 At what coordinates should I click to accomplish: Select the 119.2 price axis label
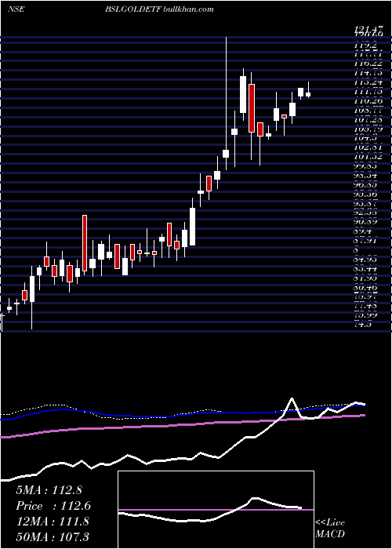[365, 45]
